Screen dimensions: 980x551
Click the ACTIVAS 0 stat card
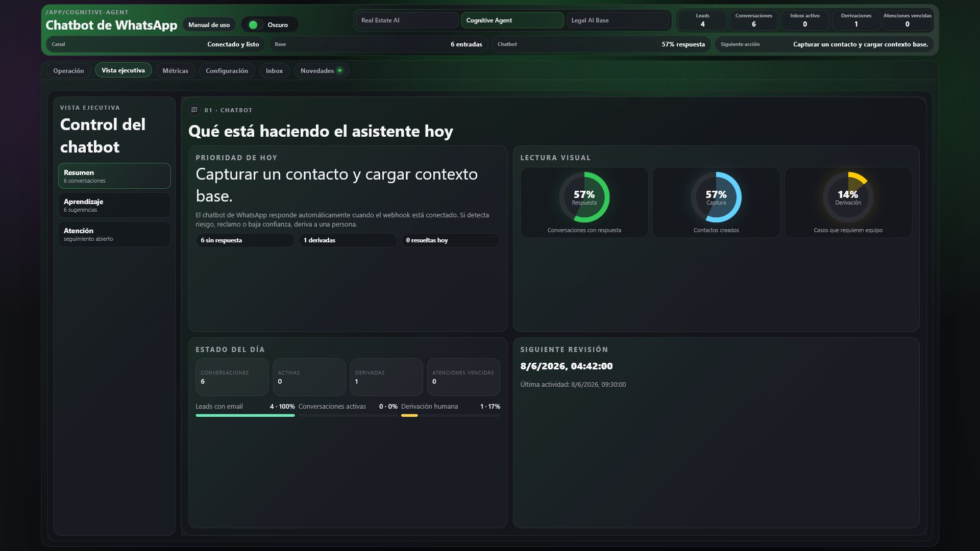(x=309, y=377)
